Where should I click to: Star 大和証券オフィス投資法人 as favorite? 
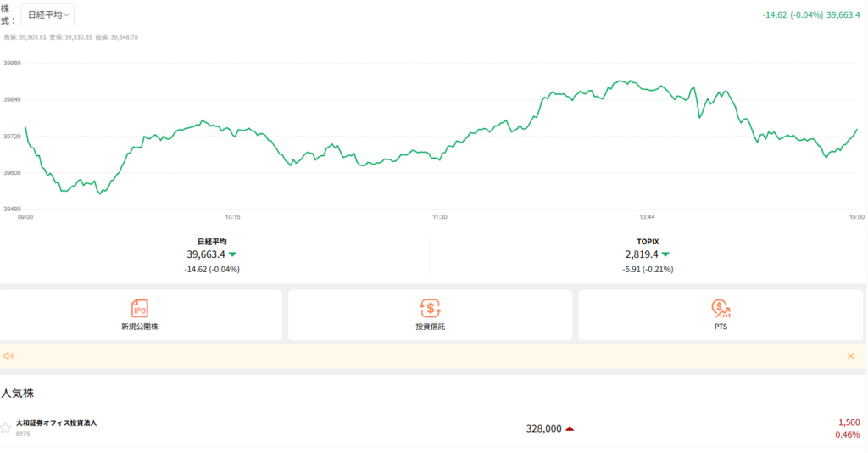coord(6,428)
